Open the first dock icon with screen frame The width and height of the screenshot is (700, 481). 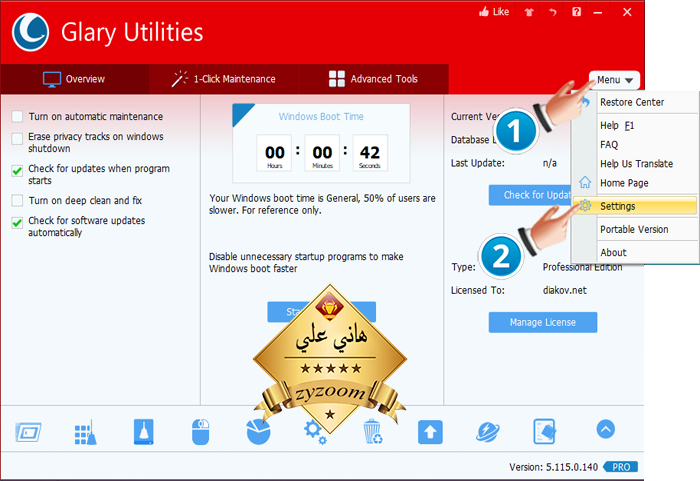(28, 432)
